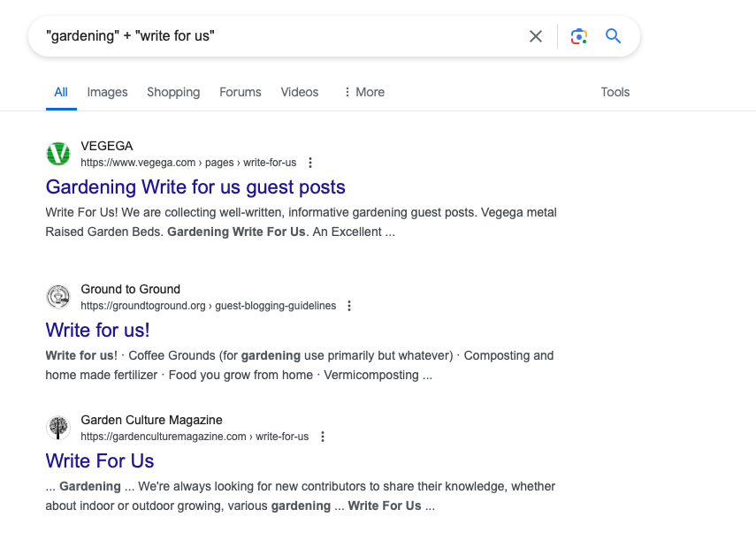Click the blue magnifying glass search icon
Image resolution: width=756 pixels, height=540 pixels.
pyautogui.click(x=613, y=36)
